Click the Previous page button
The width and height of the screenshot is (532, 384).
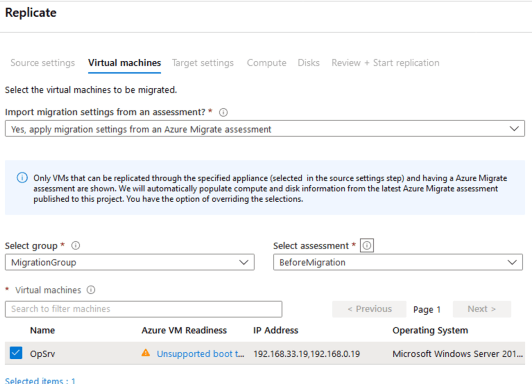click(369, 309)
